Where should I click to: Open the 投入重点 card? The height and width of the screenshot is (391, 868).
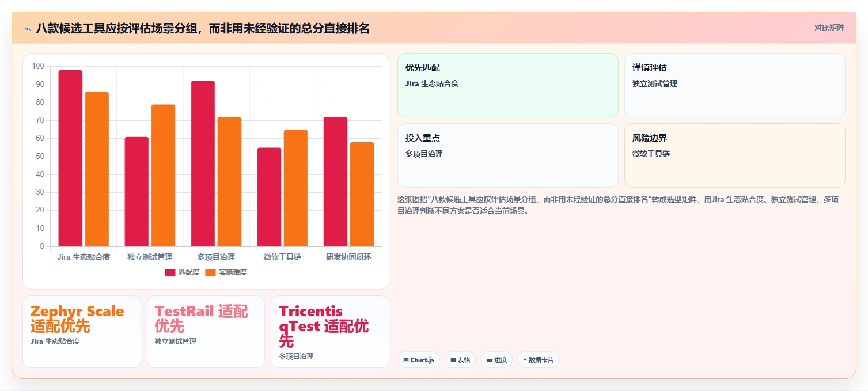coord(507,155)
